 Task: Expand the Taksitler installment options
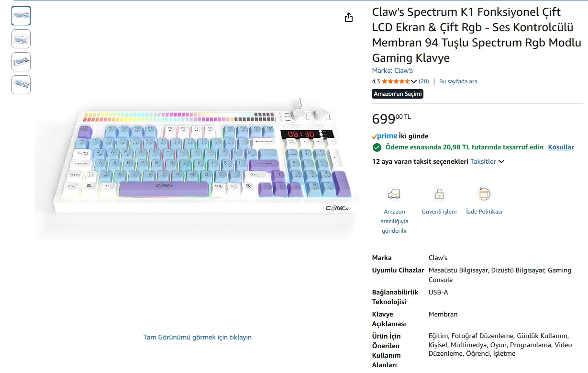[487, 161]
